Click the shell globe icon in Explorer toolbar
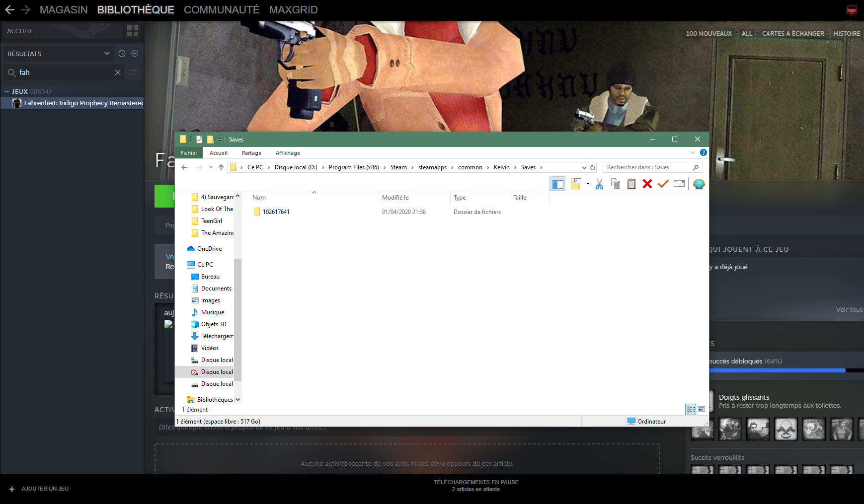Viewport: 864px width, 504px height. (699, 184)
